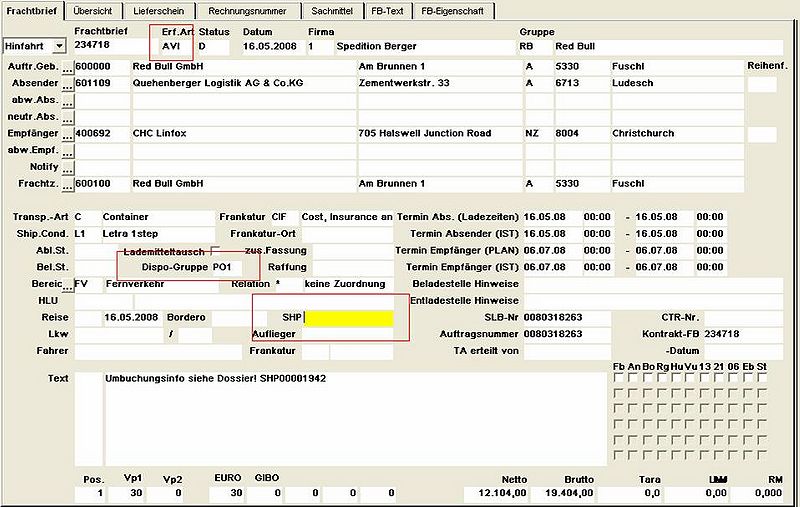Focus the Lkw input field
This screenshot has height=507, width=800.
pos(118,335)
